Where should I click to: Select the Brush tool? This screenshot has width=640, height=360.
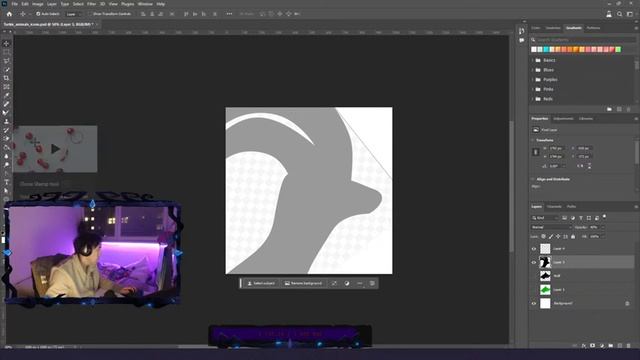pyautogui.click(x=6, y=113)
